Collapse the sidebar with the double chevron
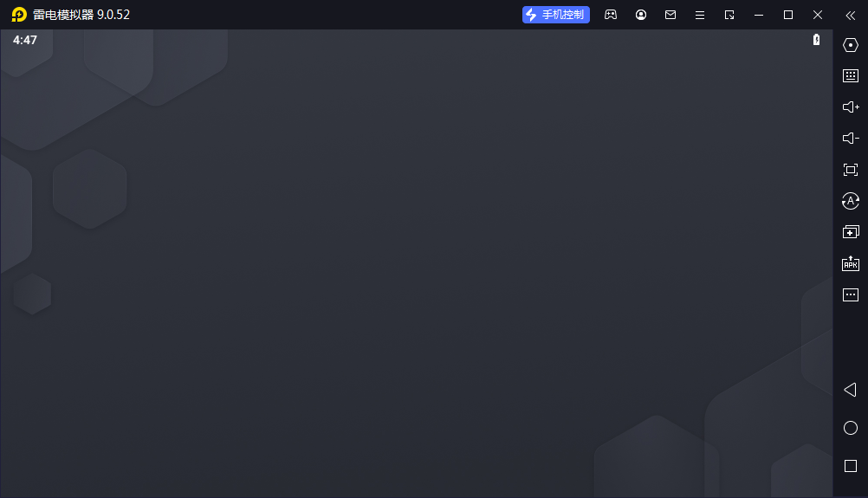The image size is (868, 498). pos(850,15)
